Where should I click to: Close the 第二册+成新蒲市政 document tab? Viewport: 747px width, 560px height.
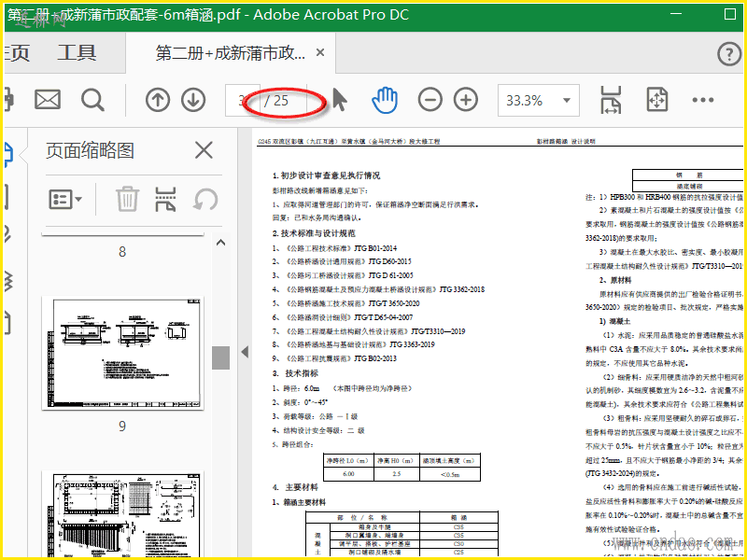click(320, 52)
